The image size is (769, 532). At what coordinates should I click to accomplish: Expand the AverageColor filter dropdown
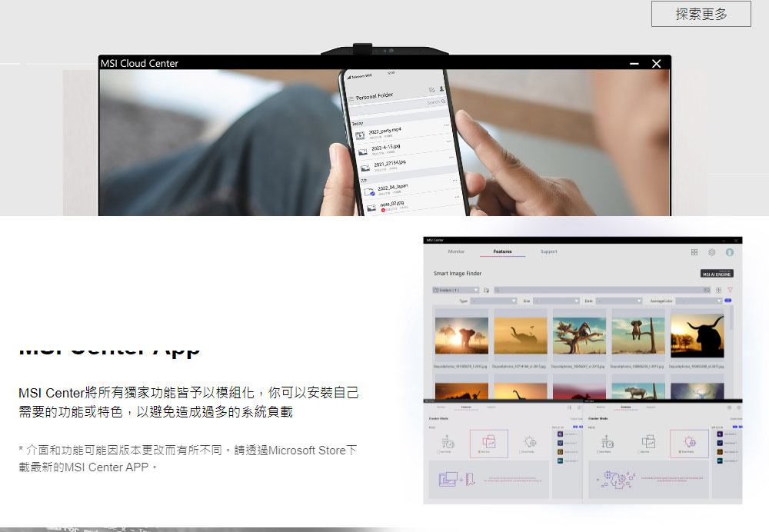pos(698,301)
